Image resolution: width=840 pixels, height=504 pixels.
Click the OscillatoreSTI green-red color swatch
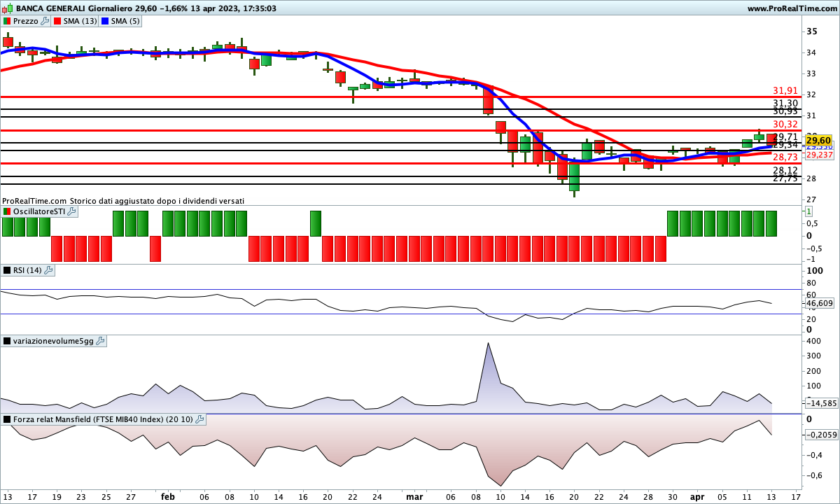[7, 211]
